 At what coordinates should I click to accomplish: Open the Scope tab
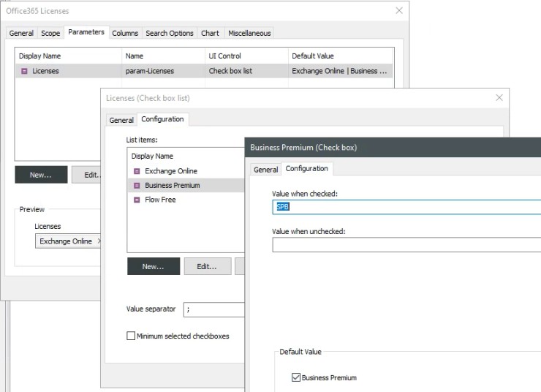click(50, 33)
